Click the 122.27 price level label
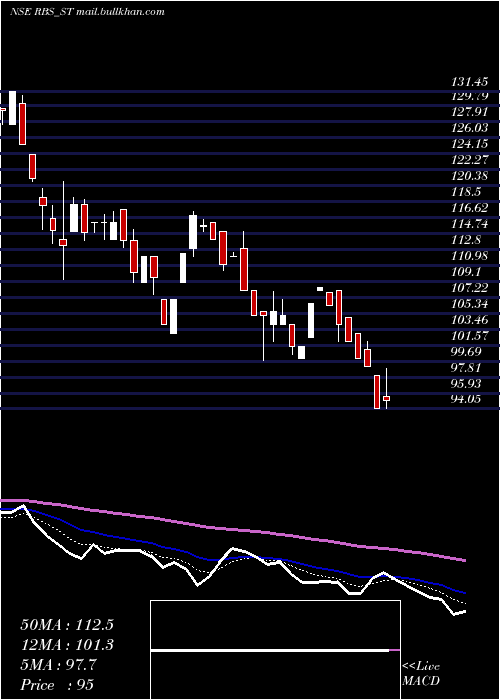Screen dimensions: 500x700 pos(470,159)
